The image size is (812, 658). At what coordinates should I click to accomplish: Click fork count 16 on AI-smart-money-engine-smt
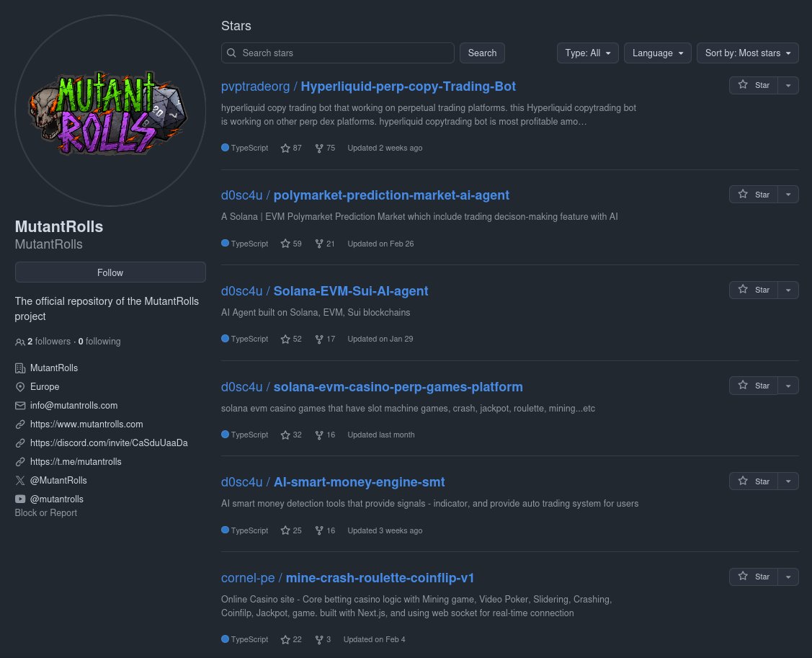tap(325, 530)
